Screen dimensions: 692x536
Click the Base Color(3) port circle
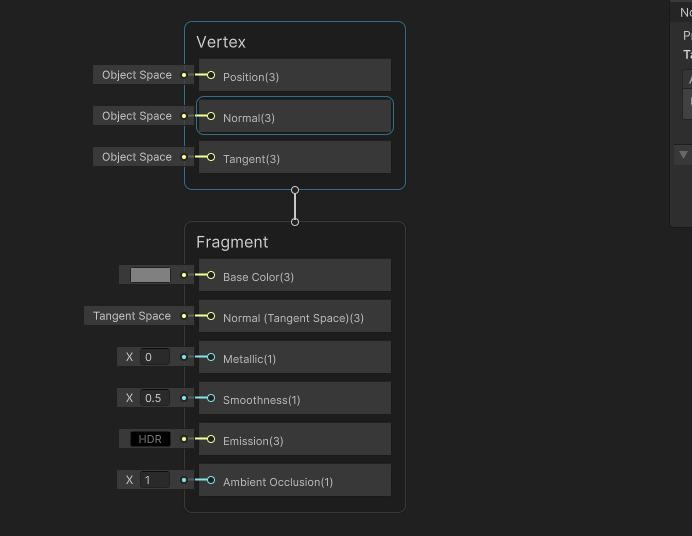211,275
